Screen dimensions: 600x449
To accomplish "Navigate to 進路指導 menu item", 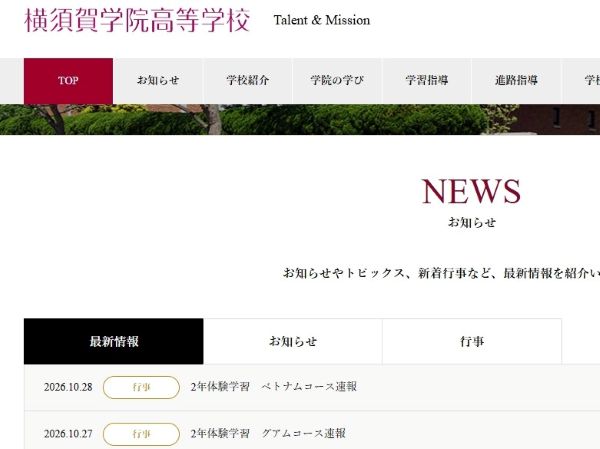I will [516, 81].
